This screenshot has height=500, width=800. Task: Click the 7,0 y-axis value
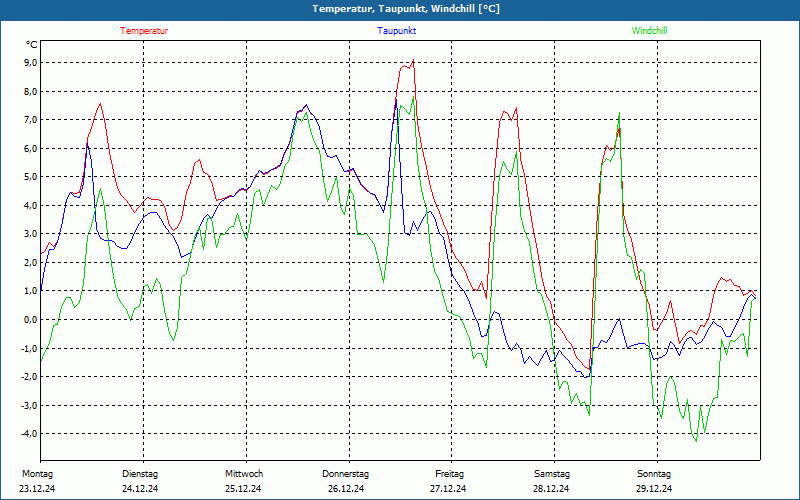30,120
